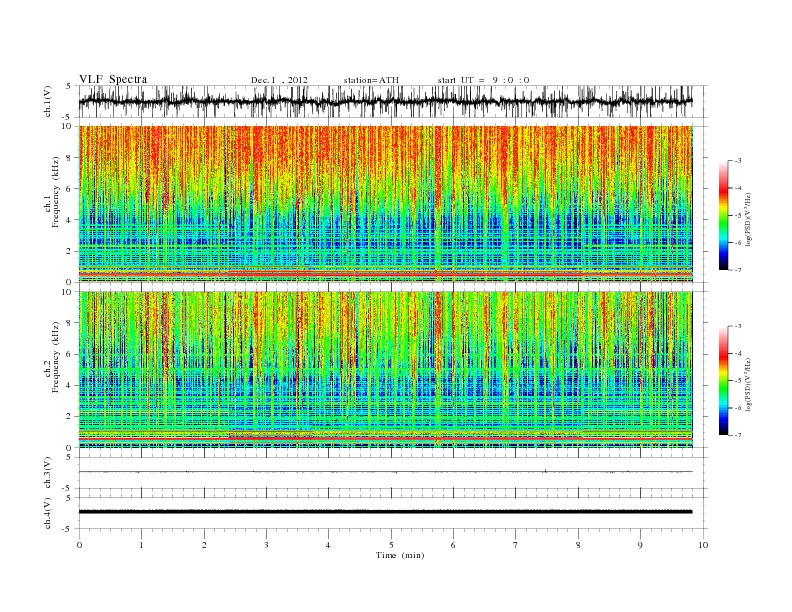Click the "-7" label on ch.2 color bar
The image size is (792, 612).
[738, 435]
